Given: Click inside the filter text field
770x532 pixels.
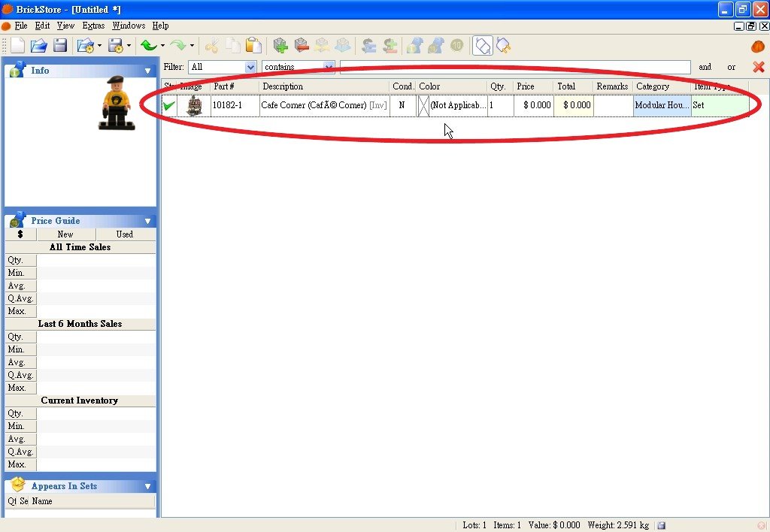Looking at the screenshot, I should pos(515,67).
